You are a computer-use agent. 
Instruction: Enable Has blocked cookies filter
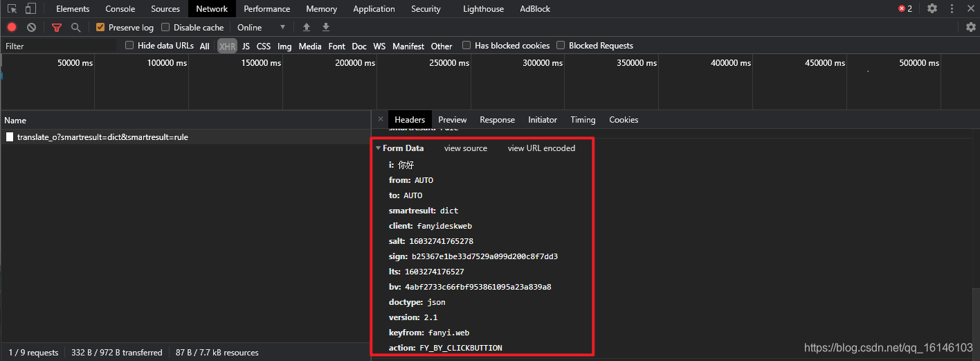466,45
